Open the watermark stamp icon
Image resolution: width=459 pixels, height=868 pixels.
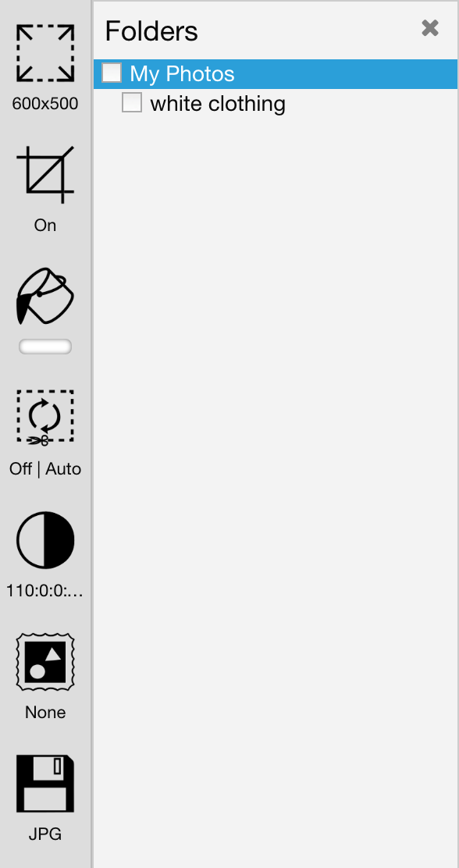pos(44,661)
